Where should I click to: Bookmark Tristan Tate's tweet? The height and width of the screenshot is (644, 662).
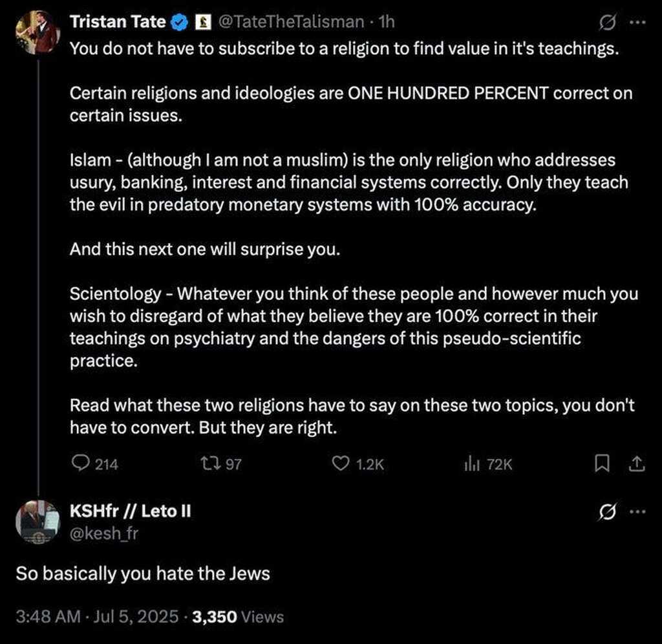pos(602,464)
